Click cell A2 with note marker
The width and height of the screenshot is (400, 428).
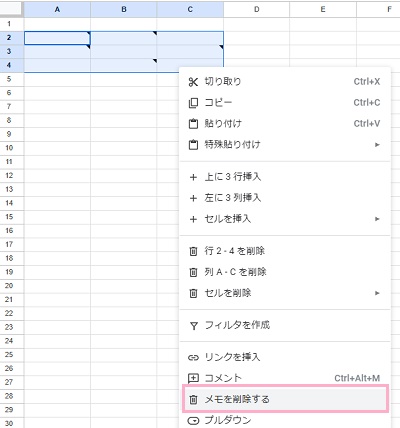(57, 38)
